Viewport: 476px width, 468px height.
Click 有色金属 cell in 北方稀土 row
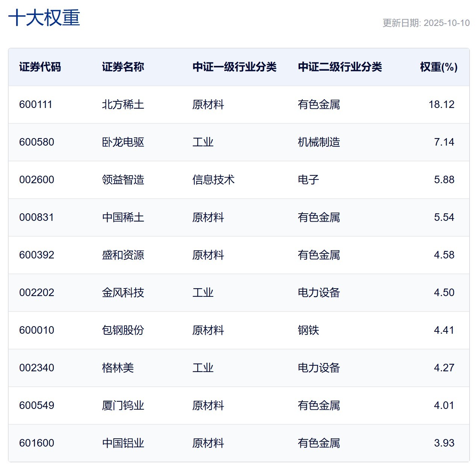(x=319, y=105)
